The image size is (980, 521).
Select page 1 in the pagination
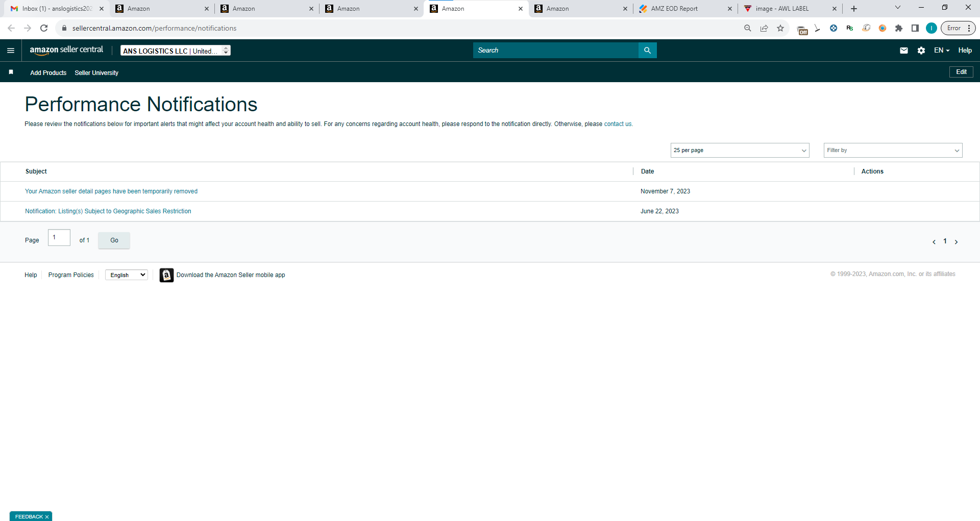click(x=945, y=241)
